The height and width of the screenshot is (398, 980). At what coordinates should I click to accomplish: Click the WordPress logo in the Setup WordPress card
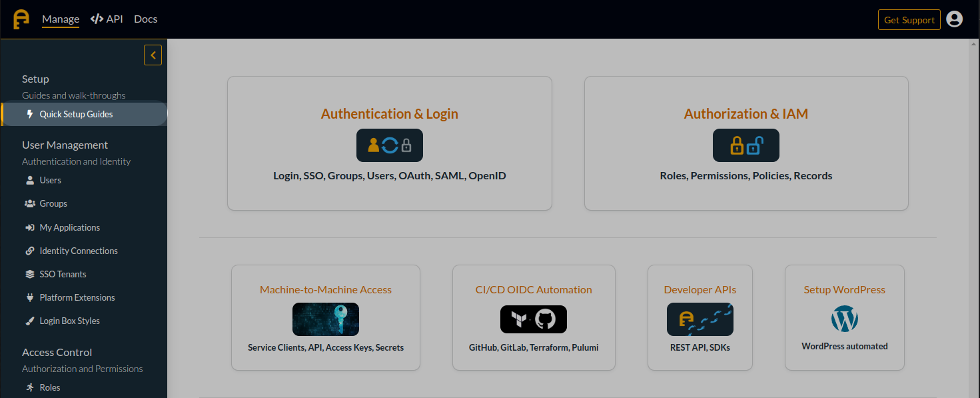coord(844,319)
